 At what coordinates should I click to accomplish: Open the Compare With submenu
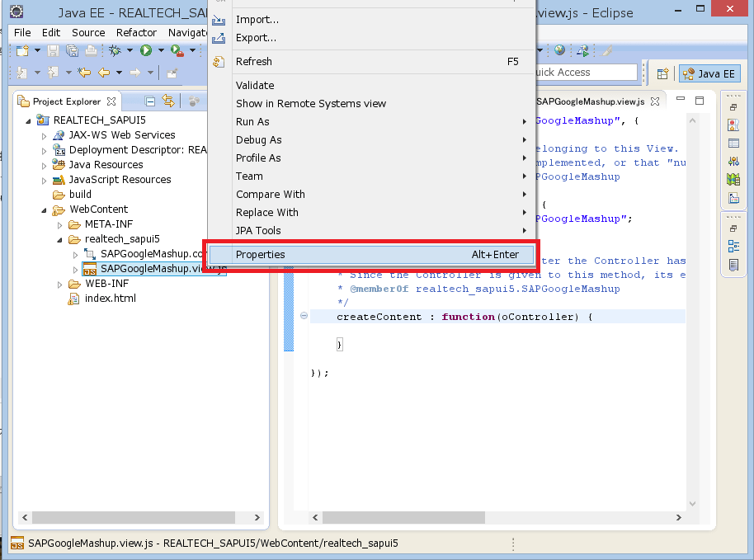373,194
